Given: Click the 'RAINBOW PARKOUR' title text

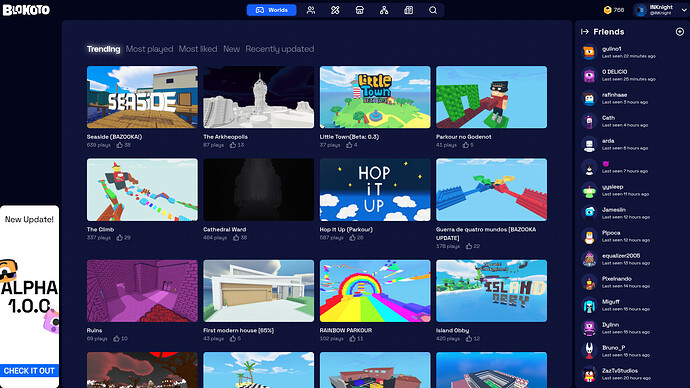Looking at the screenshot, I should 346,330.
